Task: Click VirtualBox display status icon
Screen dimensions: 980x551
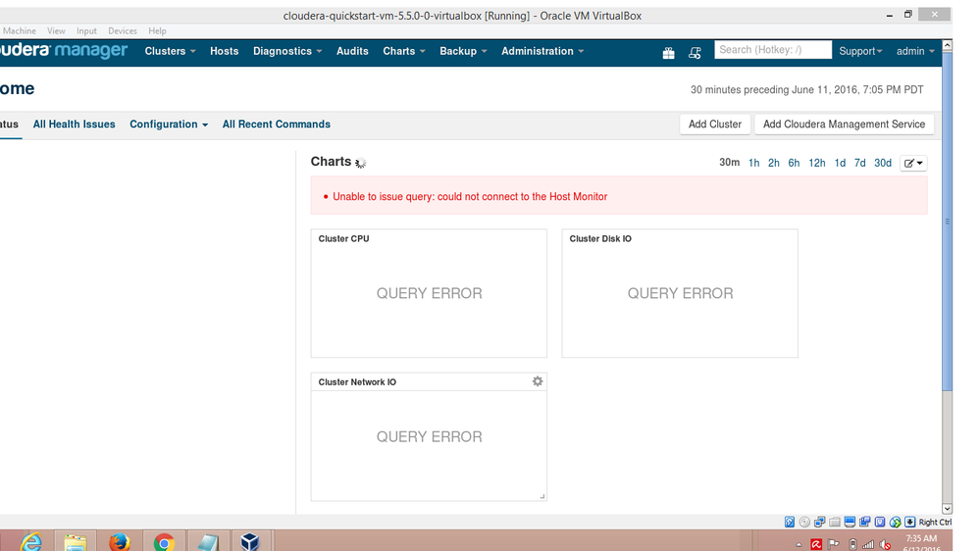Action: coord(850,522)
